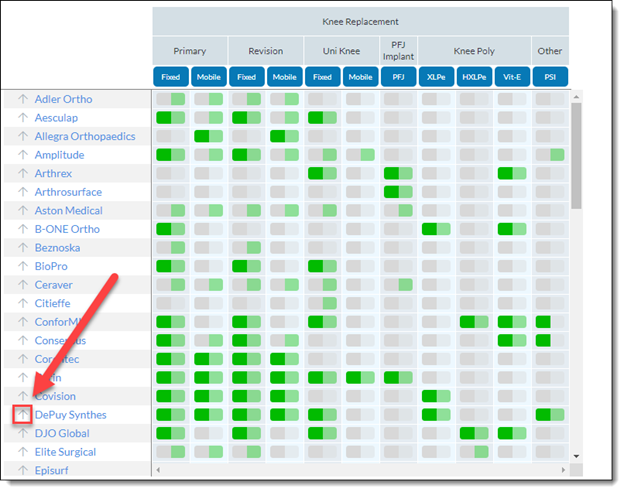Toggle DJO Global HXLPe indicator
The height and width of the screenshot is (492, 624).
(x=474, y=433)
